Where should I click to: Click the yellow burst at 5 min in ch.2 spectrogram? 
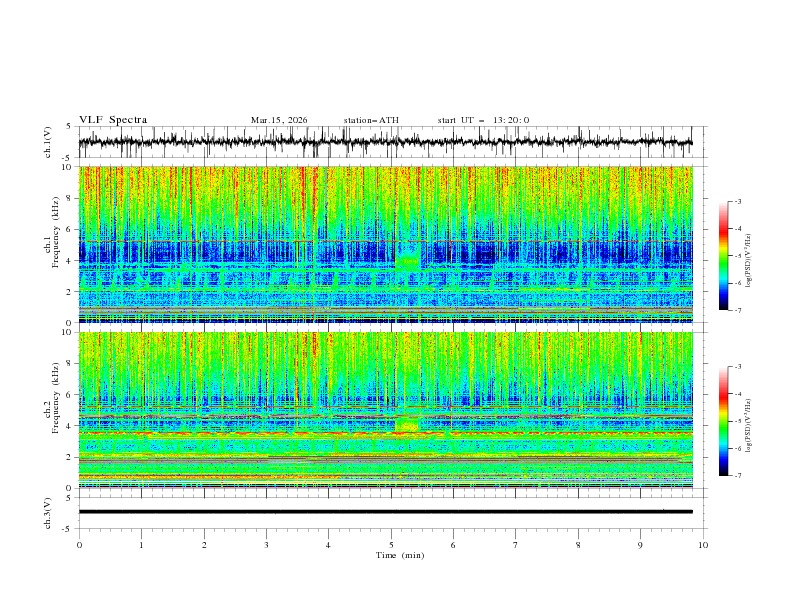(x=407, y=425)
